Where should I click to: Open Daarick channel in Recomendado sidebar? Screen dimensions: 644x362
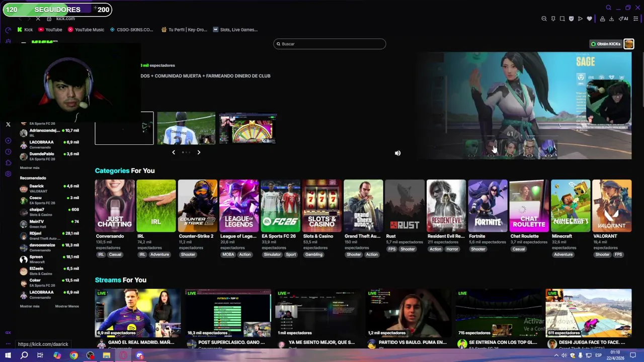click(x=49, y=189)
